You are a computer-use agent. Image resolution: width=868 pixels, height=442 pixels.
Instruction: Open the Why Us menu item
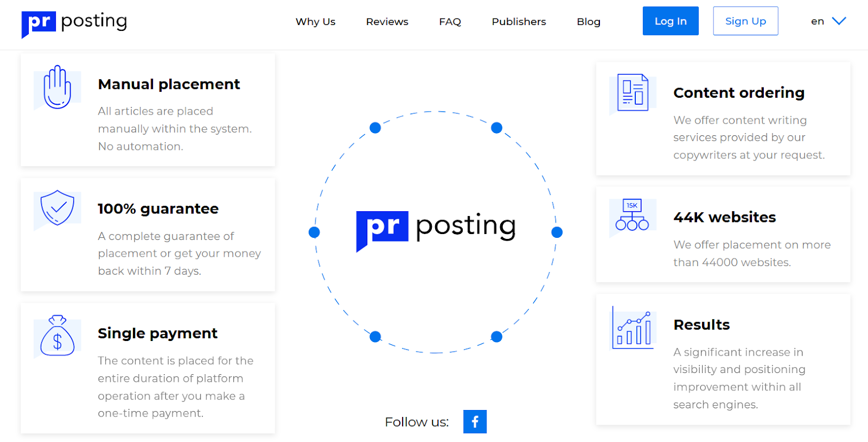click(x=315, y=22)
